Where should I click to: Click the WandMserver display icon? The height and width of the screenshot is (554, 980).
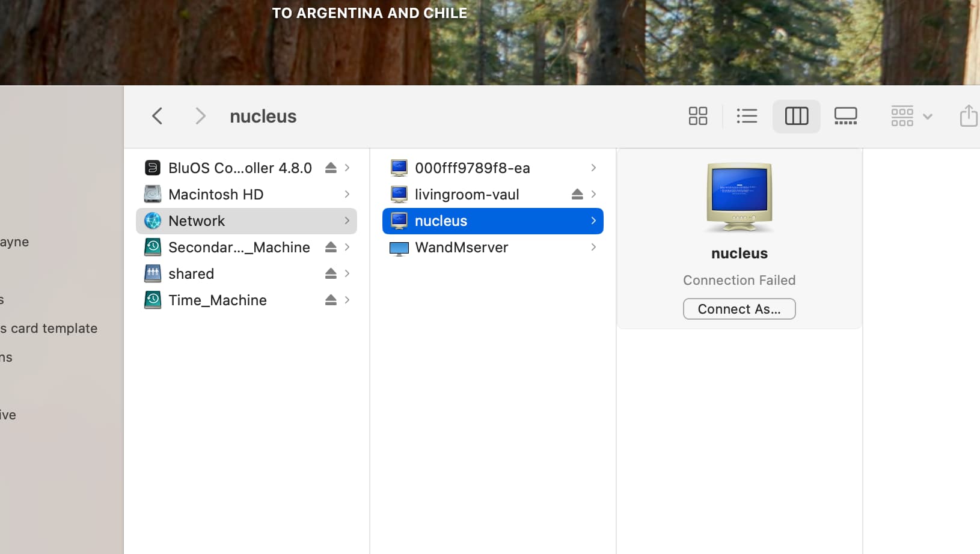399,248
